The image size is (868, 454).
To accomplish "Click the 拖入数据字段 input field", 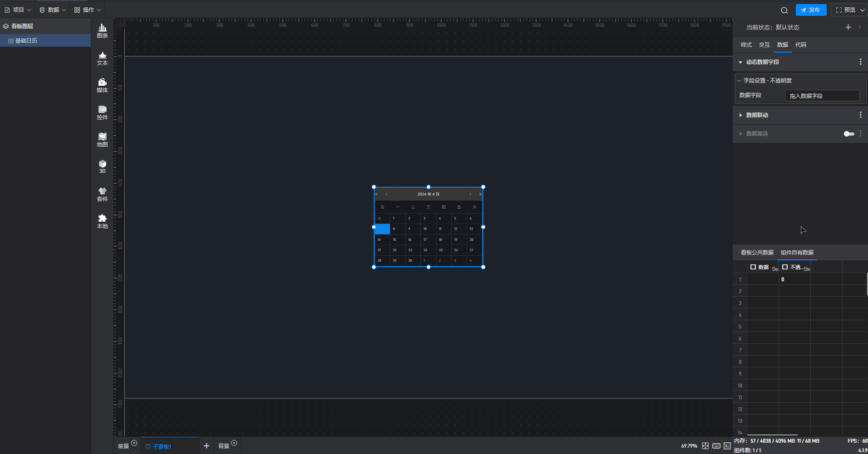I will [x=822, y=96].
